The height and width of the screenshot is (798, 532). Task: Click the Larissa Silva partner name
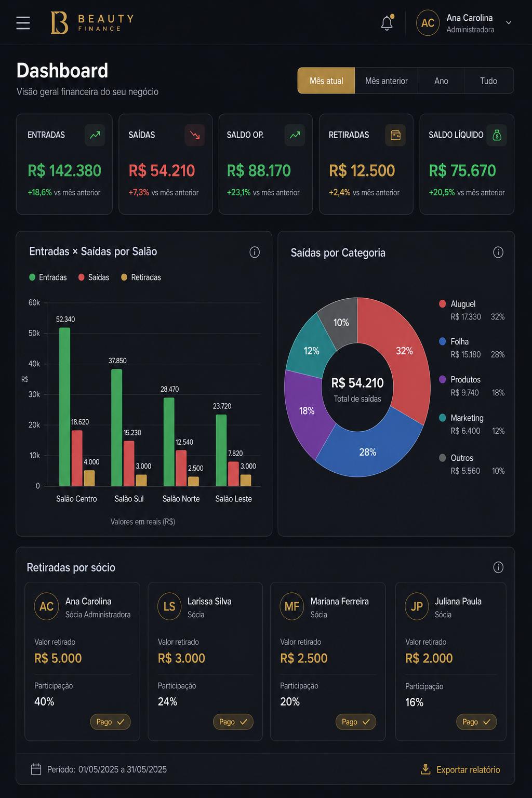pos(209,601)
